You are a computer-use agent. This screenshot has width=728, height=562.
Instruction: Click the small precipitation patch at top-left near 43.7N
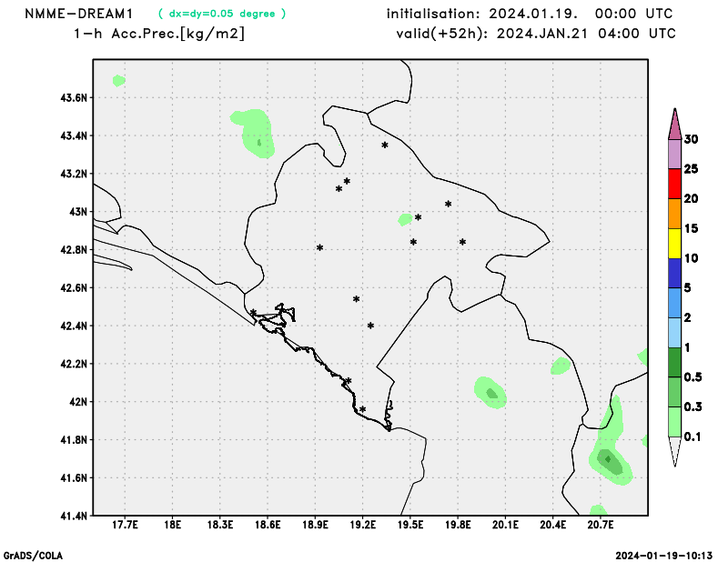click(119, 81)
